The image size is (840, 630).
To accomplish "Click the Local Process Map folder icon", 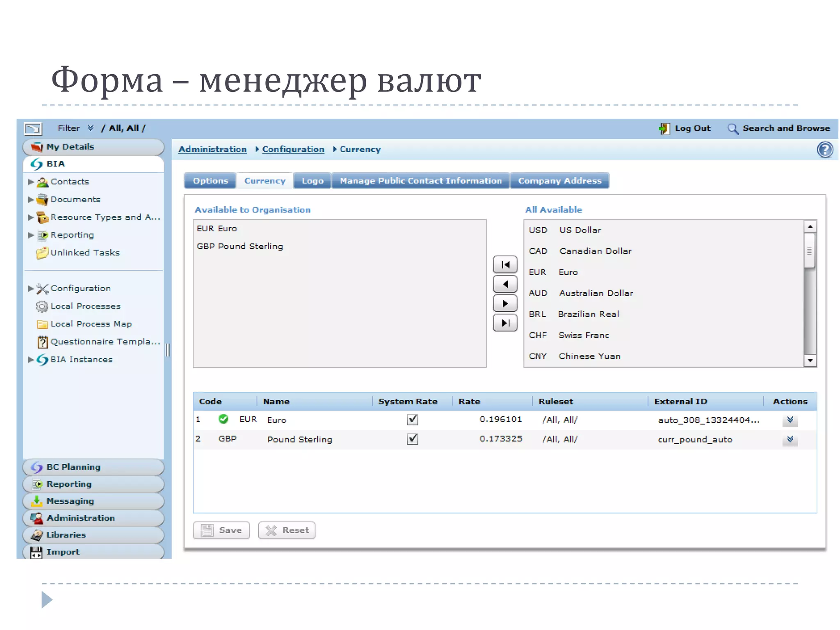I will (x=42, y=324).
